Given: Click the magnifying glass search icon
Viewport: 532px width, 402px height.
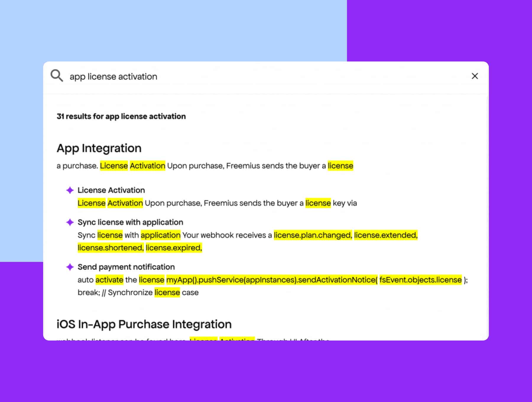Looking at the screenshot, I should coord(57,76).
